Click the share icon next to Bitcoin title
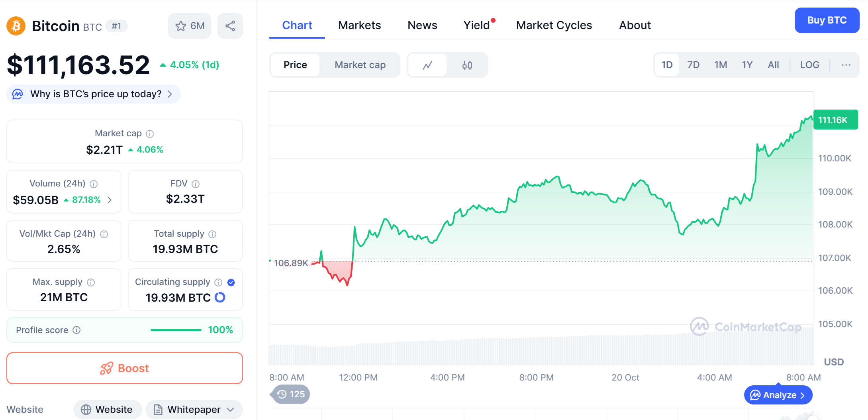Viewport: 868px width, 420px height. coord(230,26)
